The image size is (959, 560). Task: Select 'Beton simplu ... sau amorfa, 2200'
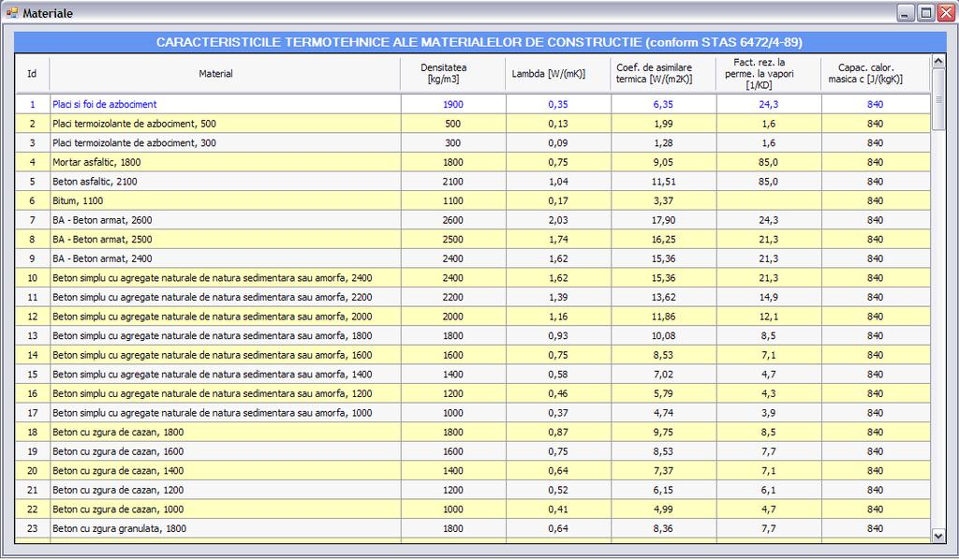(x=472, y=297)
